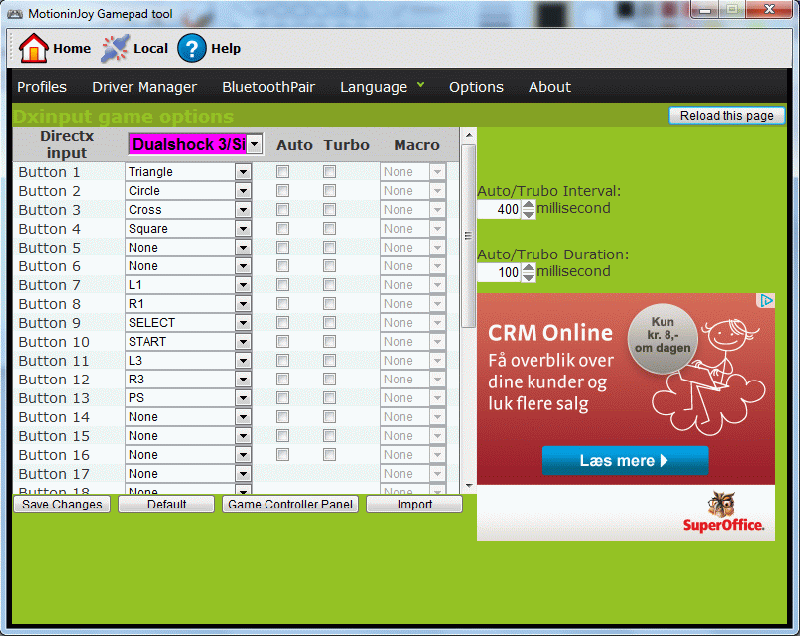Go to BluetoothPair page

(268, 87)
